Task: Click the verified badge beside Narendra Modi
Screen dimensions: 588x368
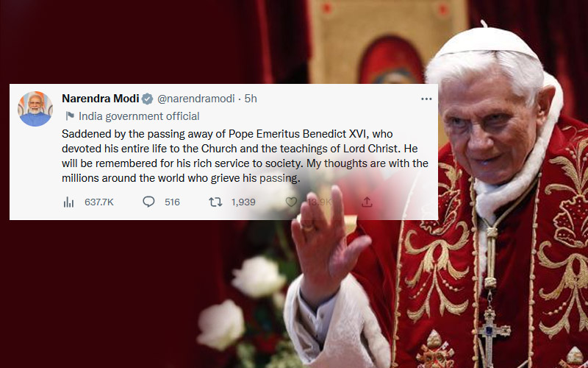Action: 147,99
